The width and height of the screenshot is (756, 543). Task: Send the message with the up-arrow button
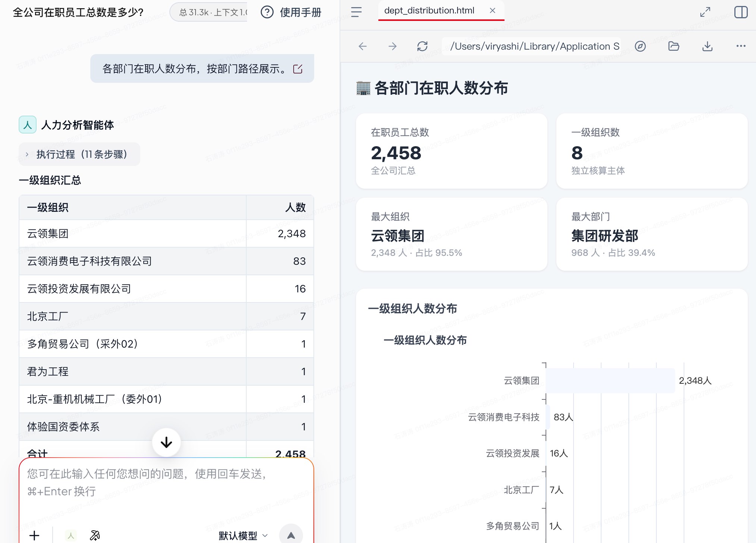pyautogui.click(x=291, y=536)
